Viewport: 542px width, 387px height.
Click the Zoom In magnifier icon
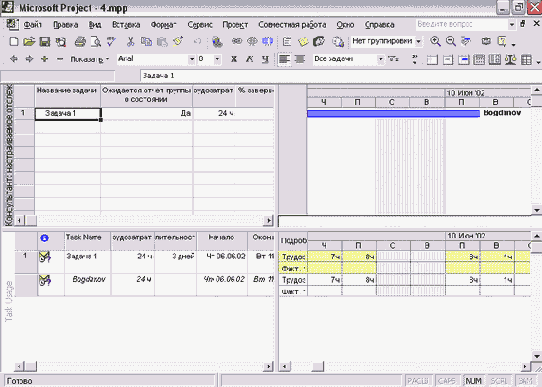tap(435, 41)
